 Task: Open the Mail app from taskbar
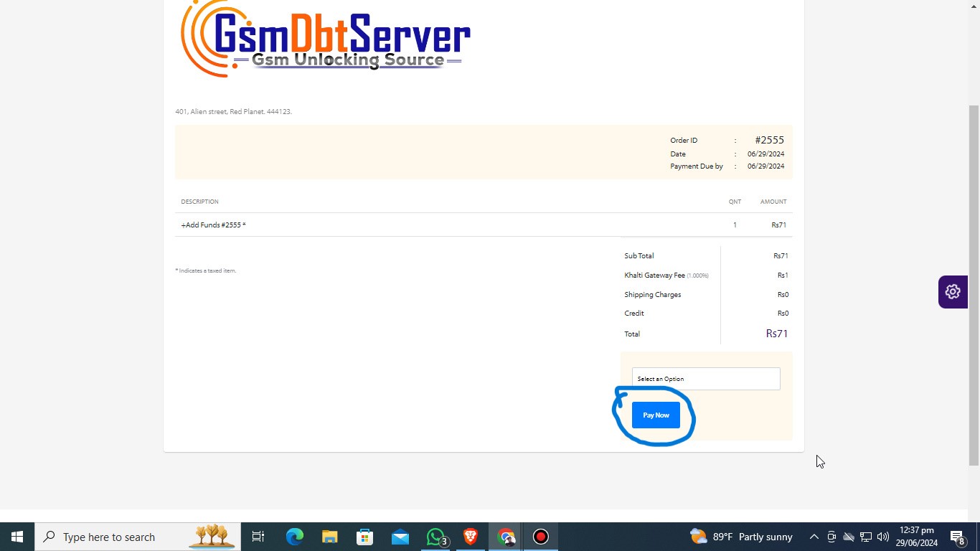[400, 537]
